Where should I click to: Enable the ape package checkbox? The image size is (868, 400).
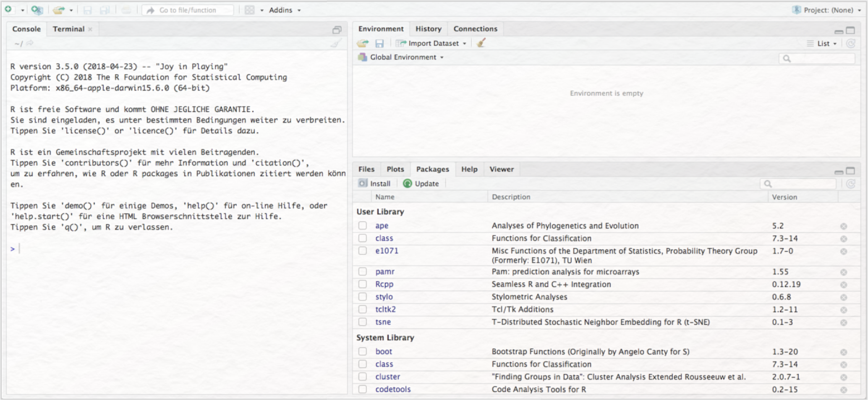click(x=363, y=225)
